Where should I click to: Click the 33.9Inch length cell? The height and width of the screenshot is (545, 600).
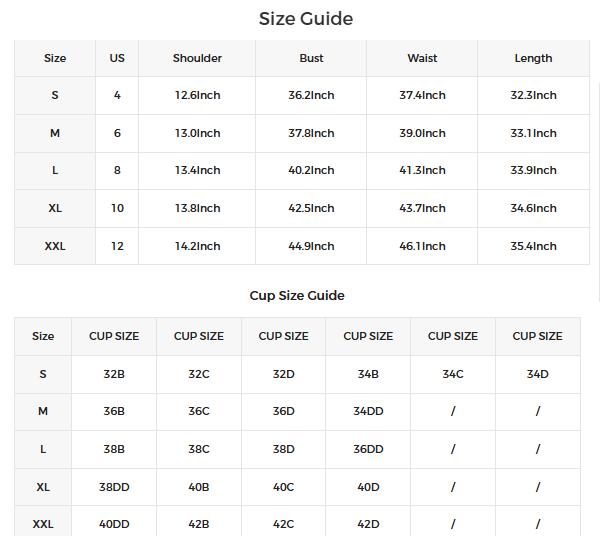(533, 170)
